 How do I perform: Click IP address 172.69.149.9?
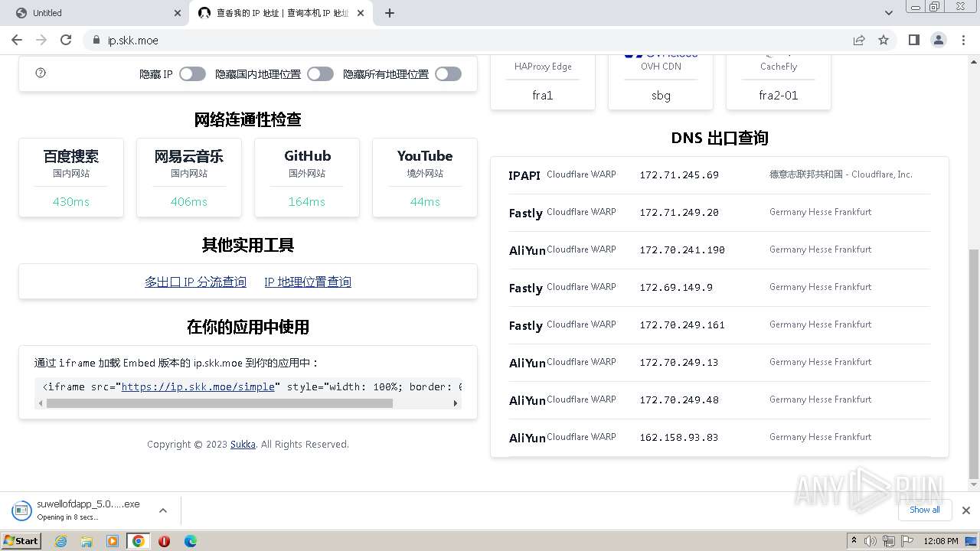click(676, 288)
